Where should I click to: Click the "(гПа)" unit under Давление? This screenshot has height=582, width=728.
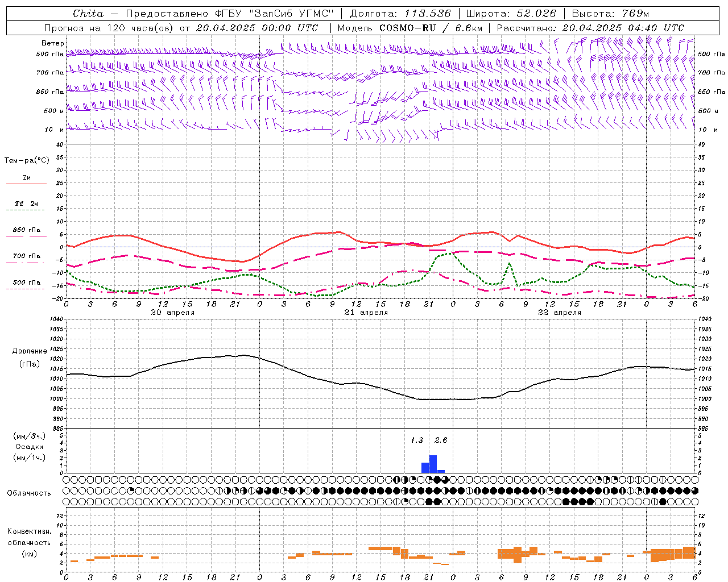click(x=29, y=364)
